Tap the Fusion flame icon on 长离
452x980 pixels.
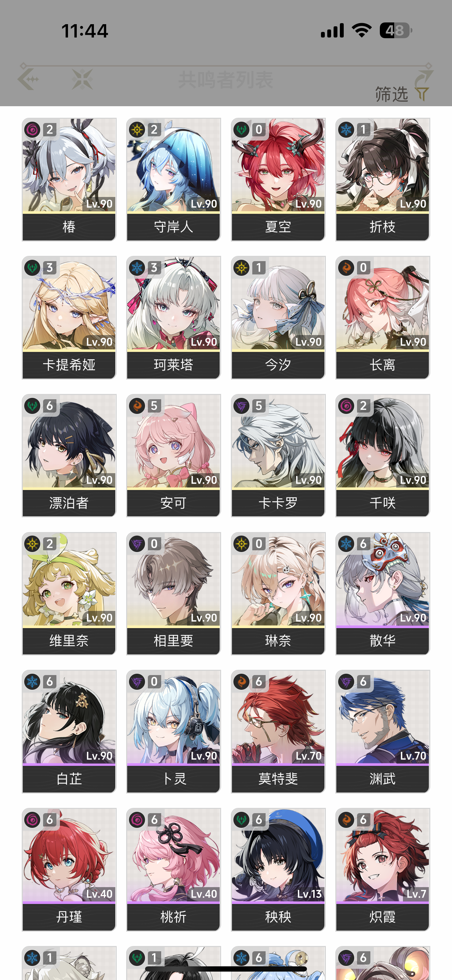346,267
